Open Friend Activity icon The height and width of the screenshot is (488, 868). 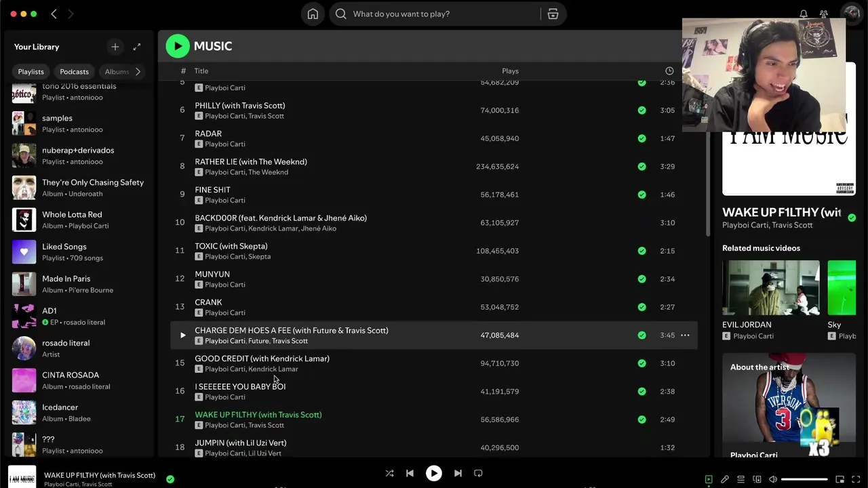[824, 14]
